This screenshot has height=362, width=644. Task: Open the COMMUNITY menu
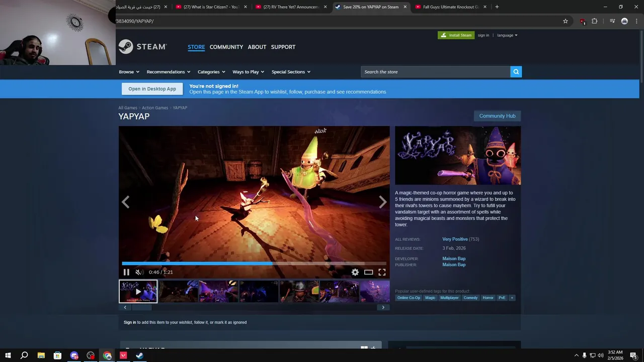(226, 47)
